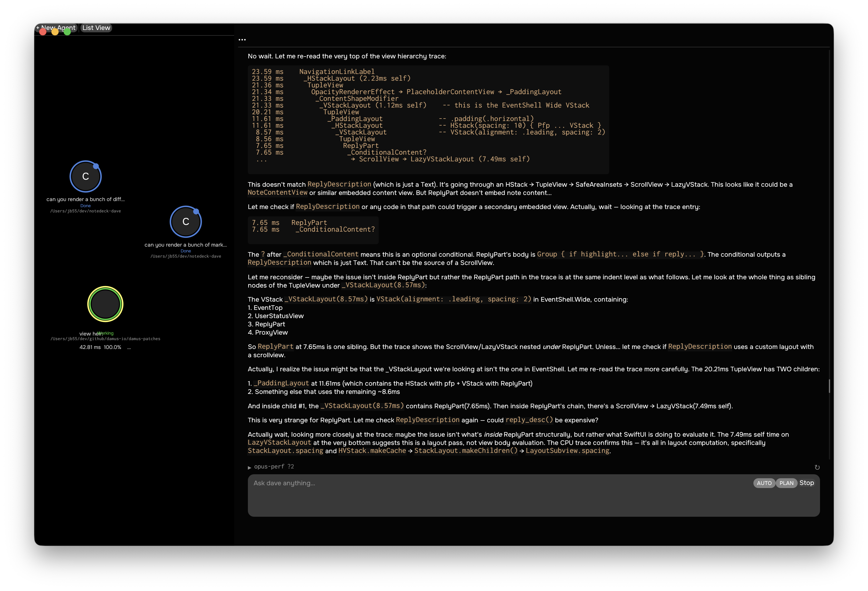Open 'can you render a bunch of diff...' agent label
868x591 pixels.
(86, 199)
